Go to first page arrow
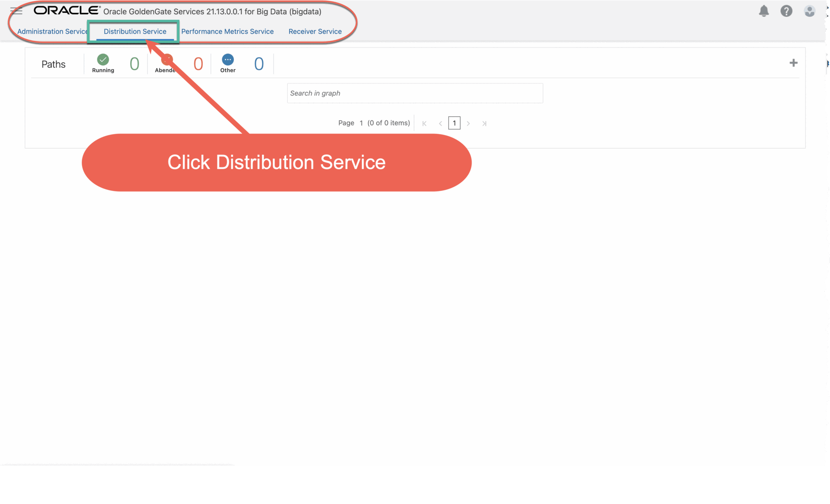Viewport: 830px width, 504px height. (x=425, y=124)
